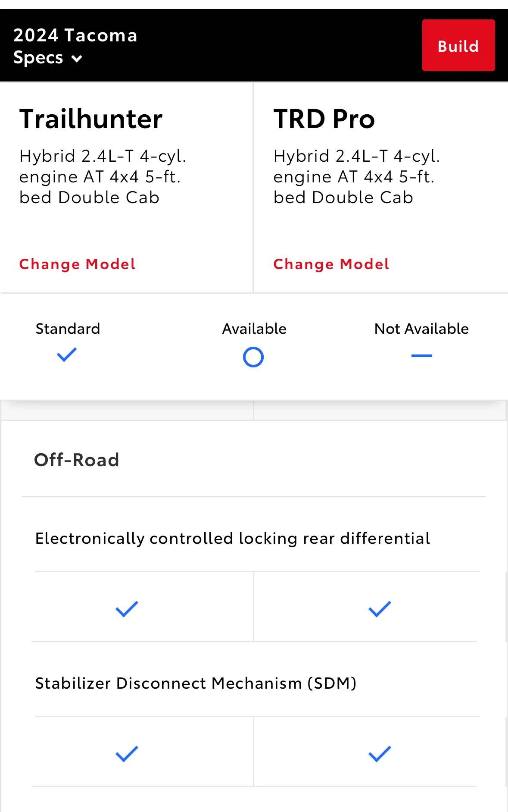Change Model under Trailhunter
Viewport: 508px width, 812px height.
[78, 264]
